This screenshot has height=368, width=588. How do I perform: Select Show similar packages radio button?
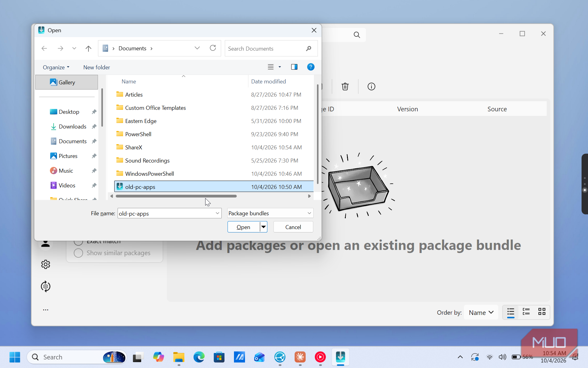click(78, 253)
